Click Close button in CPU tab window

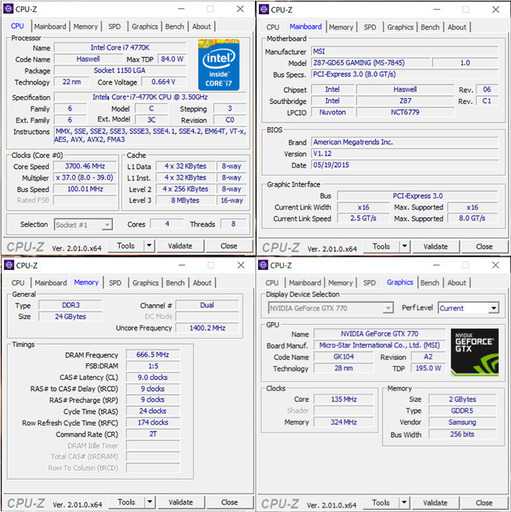pyautogui.click(x=229, y=246)
